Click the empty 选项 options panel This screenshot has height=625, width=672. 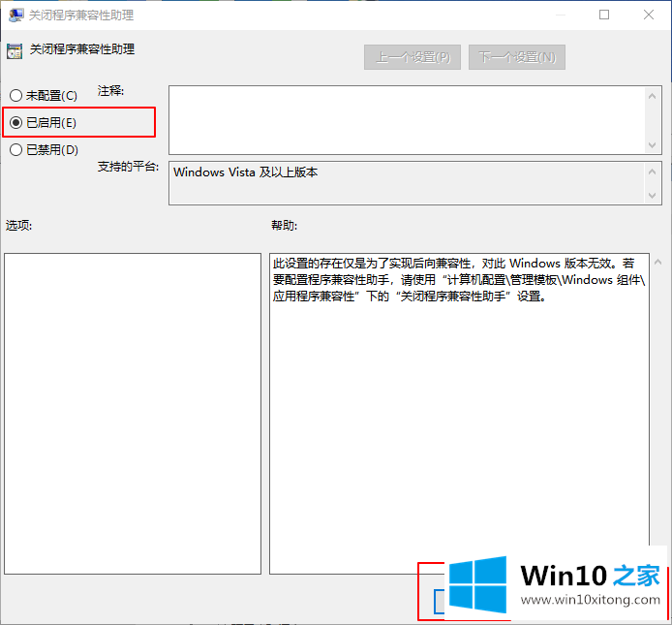coord(133,414)
